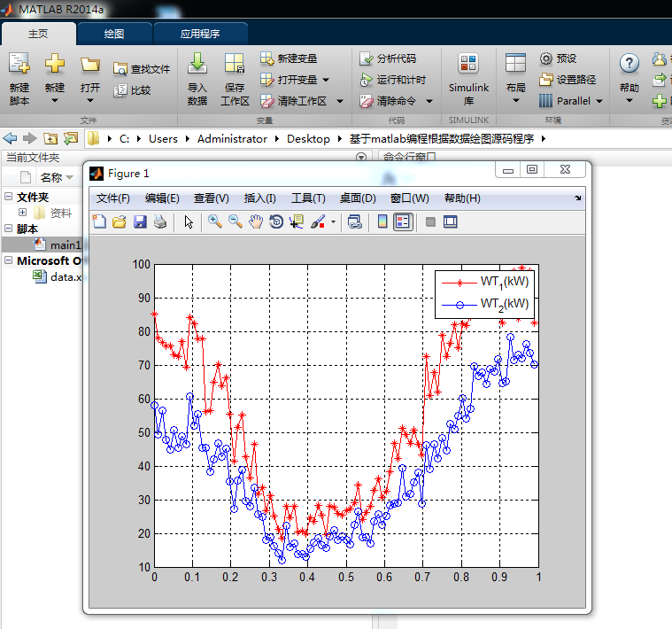Click Print Figure icon

[x=160, y=221]
